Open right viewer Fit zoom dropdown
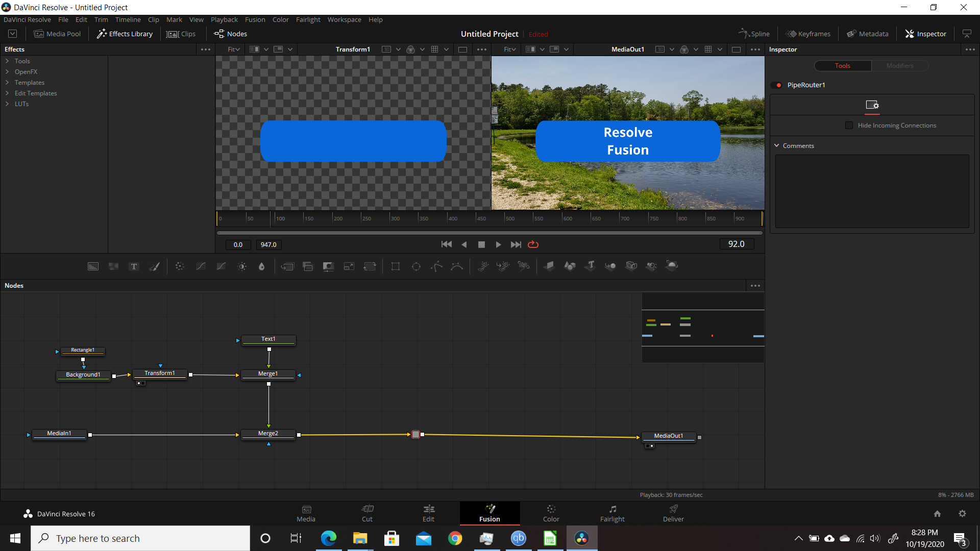Image resolution: width=980 pixels, height=551 pixels. tap(509, 49)
